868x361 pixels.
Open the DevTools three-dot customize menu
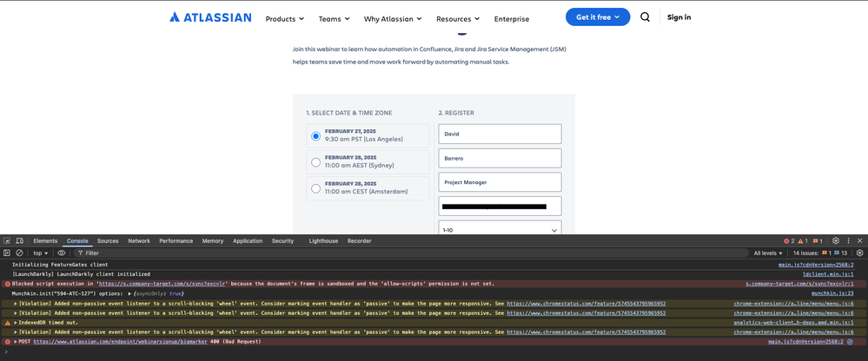click(x=848, y=241)
